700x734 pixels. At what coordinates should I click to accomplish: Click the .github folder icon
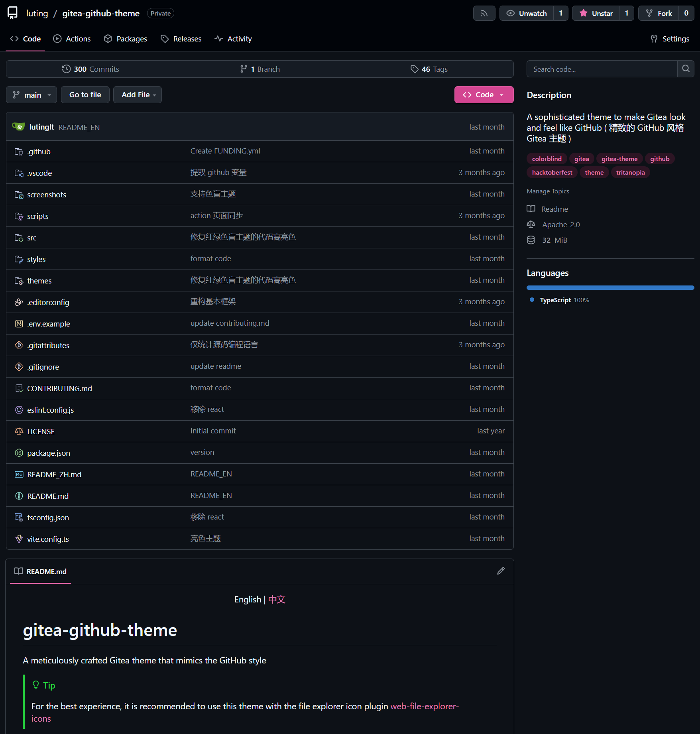tap(19, 152)
